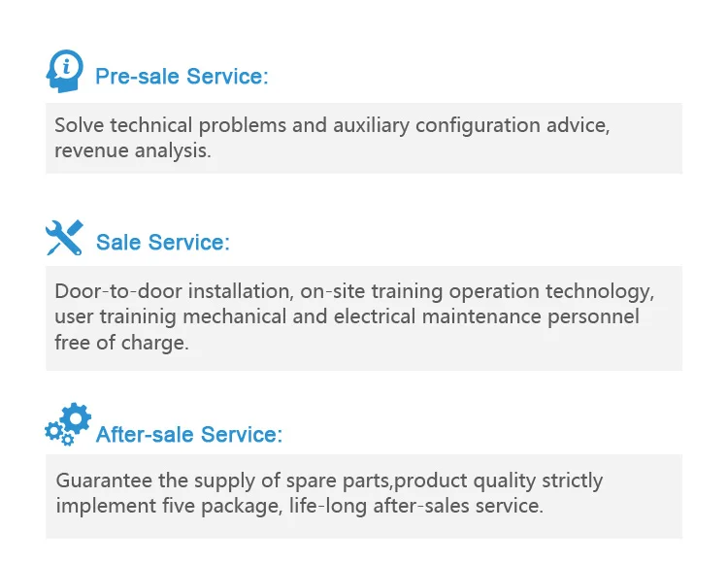Click the "revenue analysis." text line
The width and height of the screenshot is (728, 564).
pos(132,150)
